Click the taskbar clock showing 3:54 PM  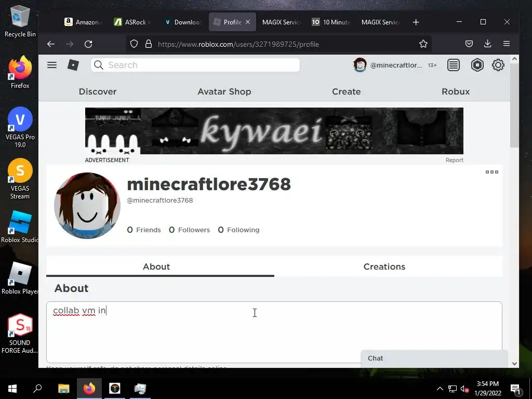pos(487,389)
